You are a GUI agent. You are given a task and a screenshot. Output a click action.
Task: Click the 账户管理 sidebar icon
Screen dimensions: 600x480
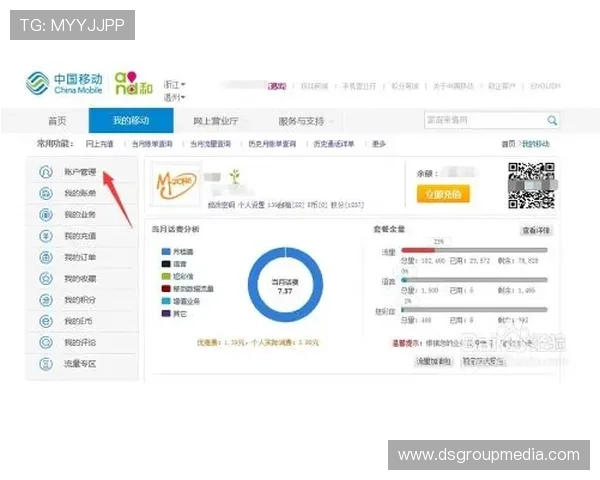[x=46, y=172]
